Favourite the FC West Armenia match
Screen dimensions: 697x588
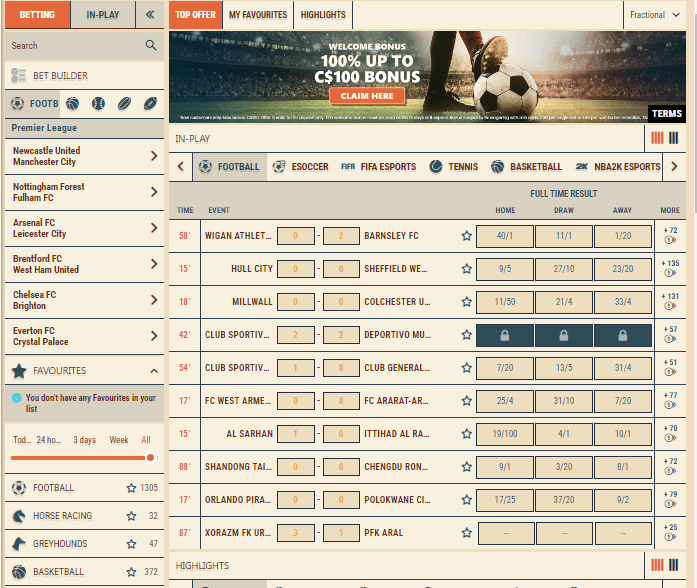click(466, 400)
